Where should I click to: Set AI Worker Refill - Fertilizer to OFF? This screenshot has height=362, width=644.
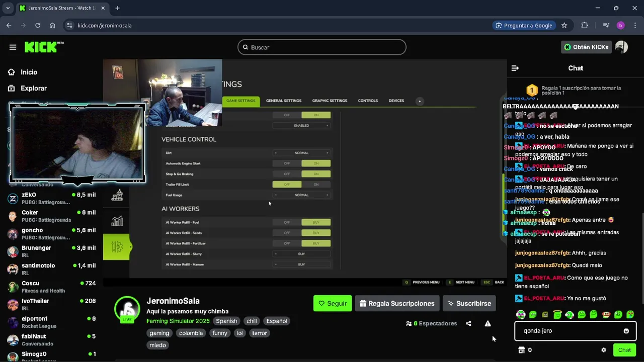coord(287,243)
